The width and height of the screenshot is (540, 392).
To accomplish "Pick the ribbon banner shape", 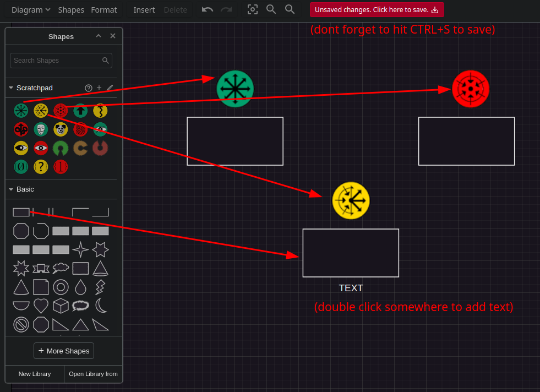I will 41,268.
